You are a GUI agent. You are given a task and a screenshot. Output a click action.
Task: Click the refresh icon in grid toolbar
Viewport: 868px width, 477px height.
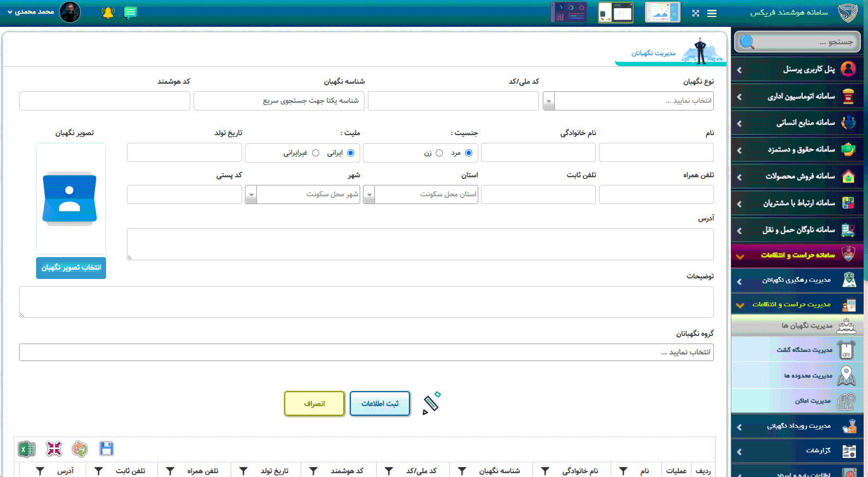click(x=80, y=449)
